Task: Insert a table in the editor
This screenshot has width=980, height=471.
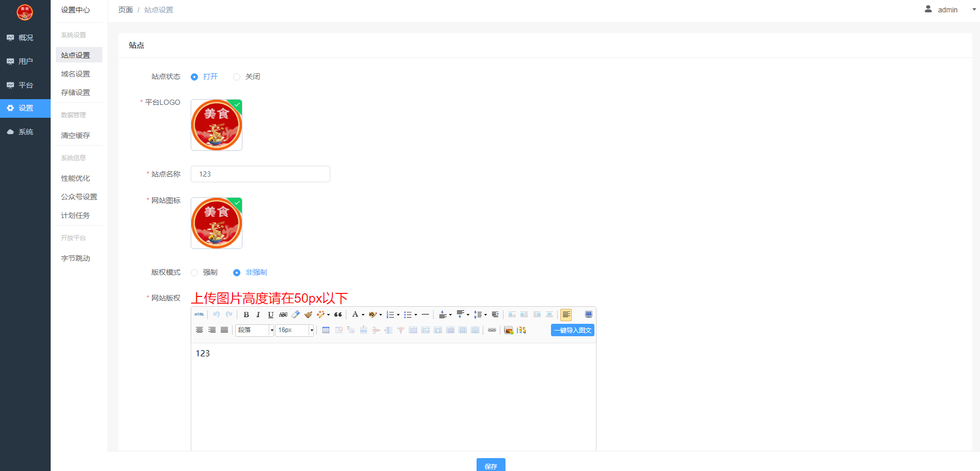Action: click(326, 330)
